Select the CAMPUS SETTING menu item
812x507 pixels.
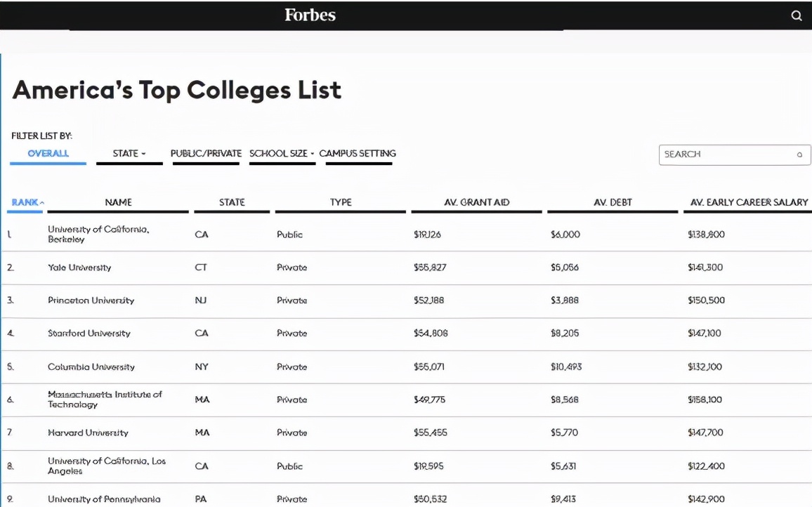coord(358,153)
